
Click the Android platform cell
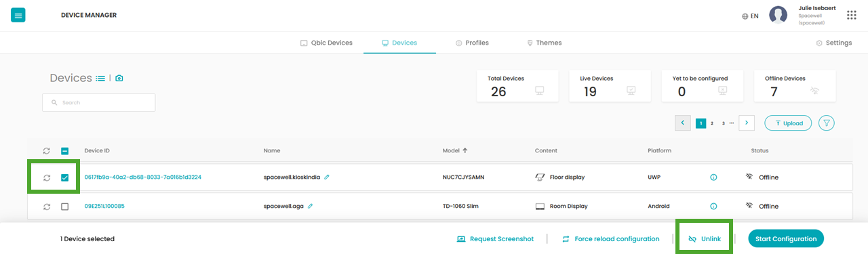pyautogui.click(x=658, y=206)
